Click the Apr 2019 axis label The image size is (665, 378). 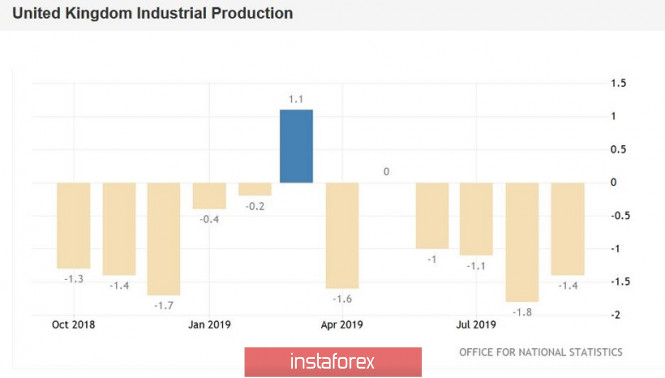342,325
